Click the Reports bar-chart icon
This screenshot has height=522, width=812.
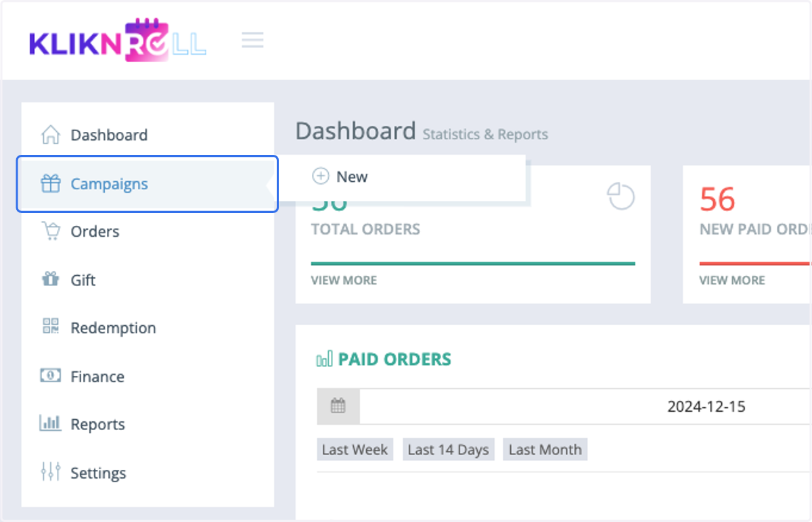pyautogui.click(x=51, y=423)
